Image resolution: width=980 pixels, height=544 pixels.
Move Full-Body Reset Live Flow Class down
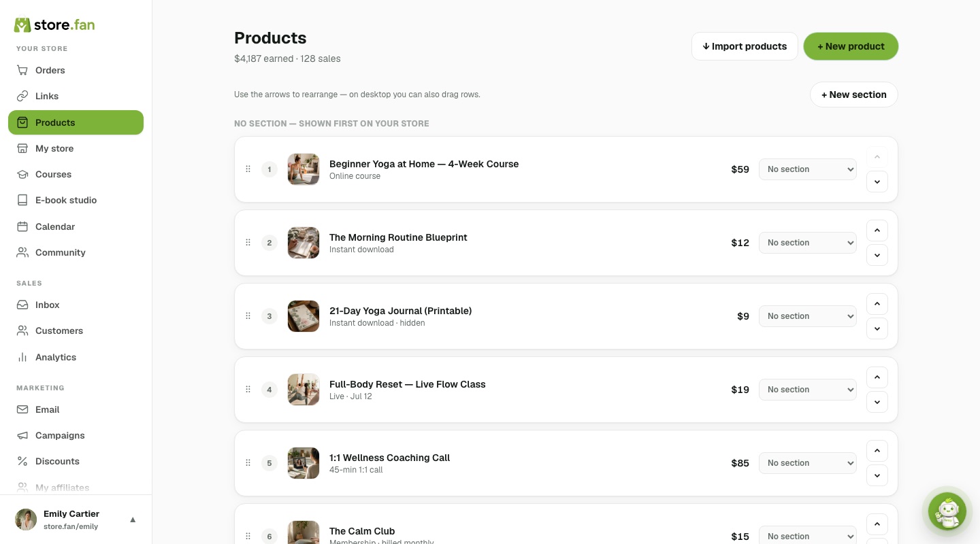877,402
